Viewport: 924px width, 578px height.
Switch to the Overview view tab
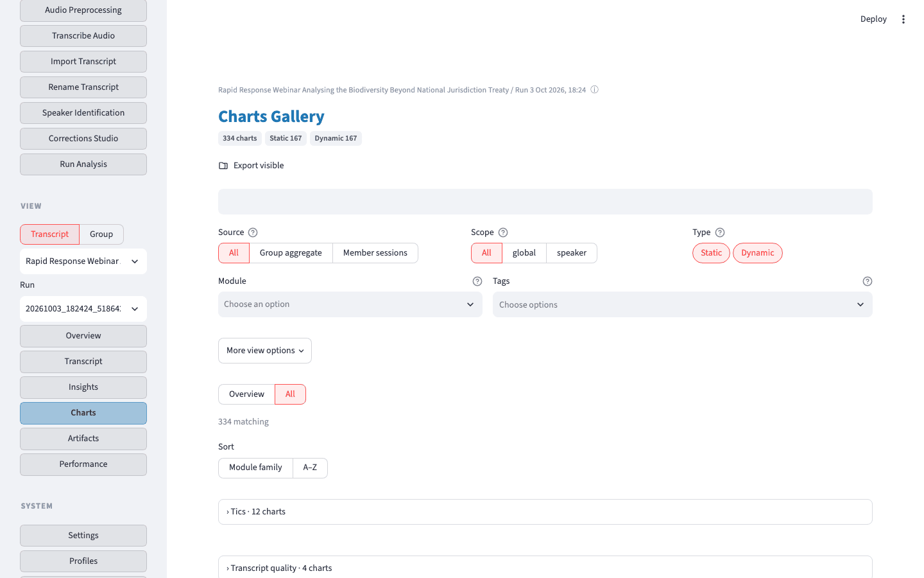coord(246,394)
